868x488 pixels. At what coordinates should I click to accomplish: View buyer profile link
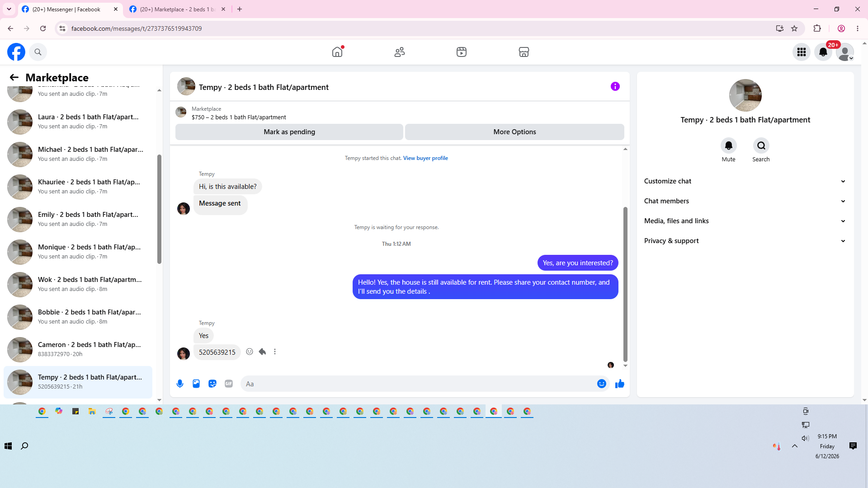425,158
